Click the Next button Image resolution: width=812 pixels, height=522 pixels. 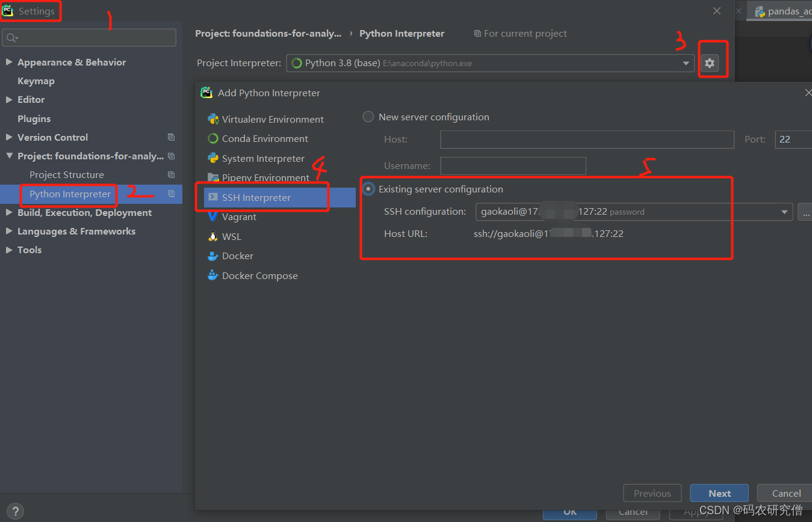point(719,493)
